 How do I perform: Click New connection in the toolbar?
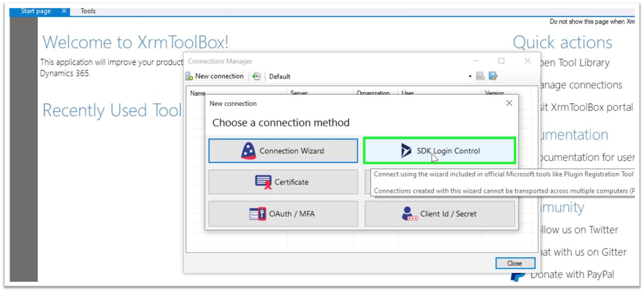(215, 76)
